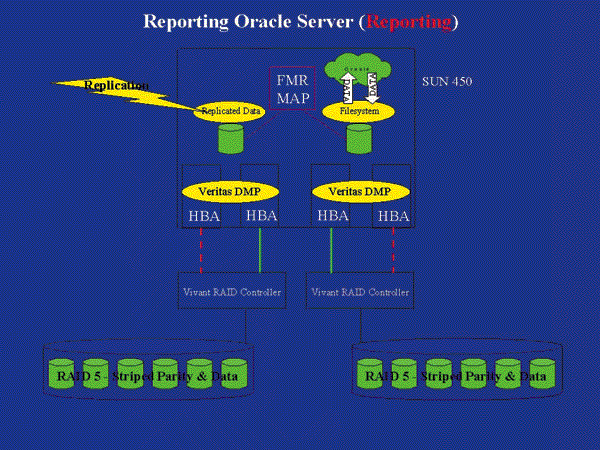
Task: Select the right Vivant RAID Controller box
Action: click(361, 291)
